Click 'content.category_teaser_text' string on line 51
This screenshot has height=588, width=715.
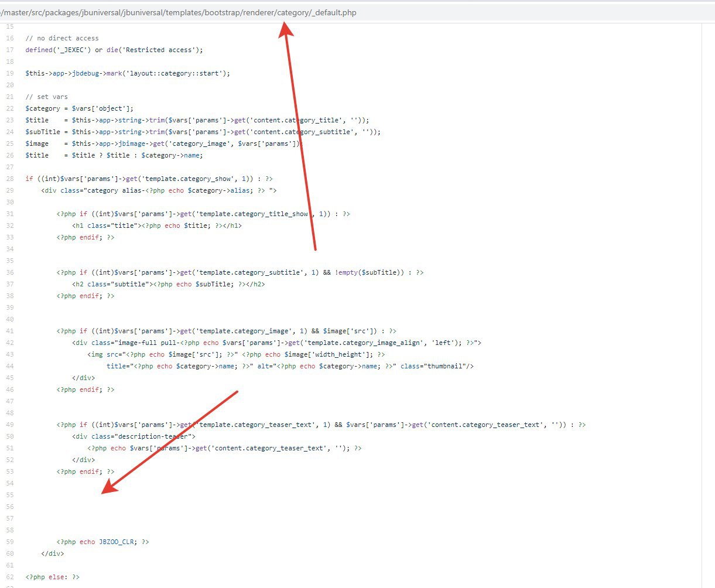point(270,448)
